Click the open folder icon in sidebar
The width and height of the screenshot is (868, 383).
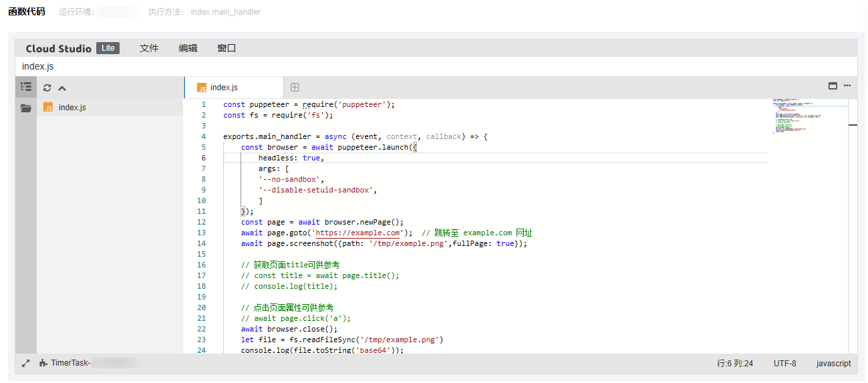[26, 108]
